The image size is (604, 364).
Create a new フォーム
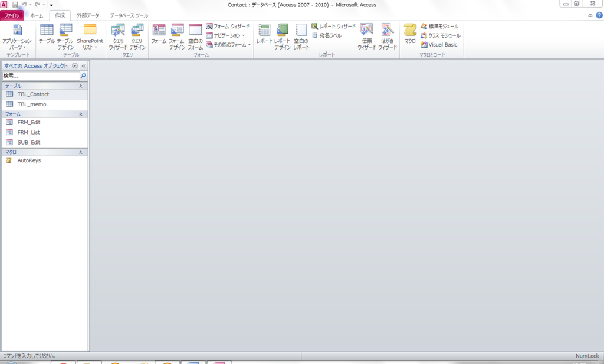[159, 34]
